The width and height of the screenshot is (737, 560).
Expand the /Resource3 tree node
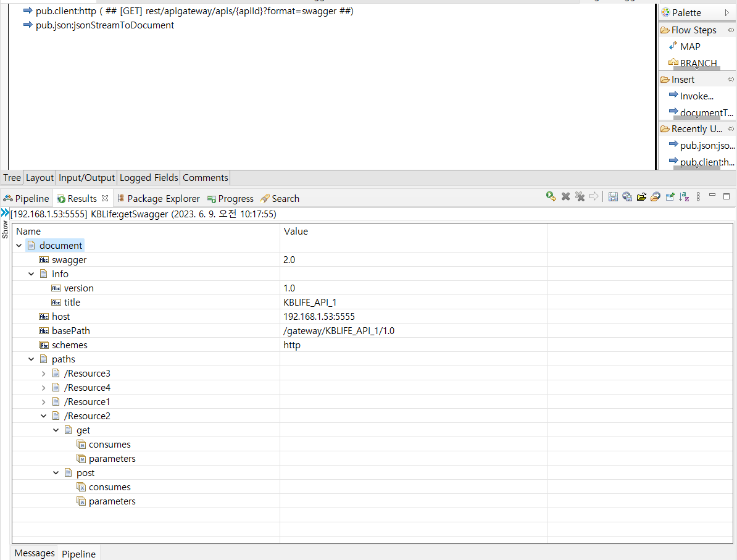(x=43, y=374)
